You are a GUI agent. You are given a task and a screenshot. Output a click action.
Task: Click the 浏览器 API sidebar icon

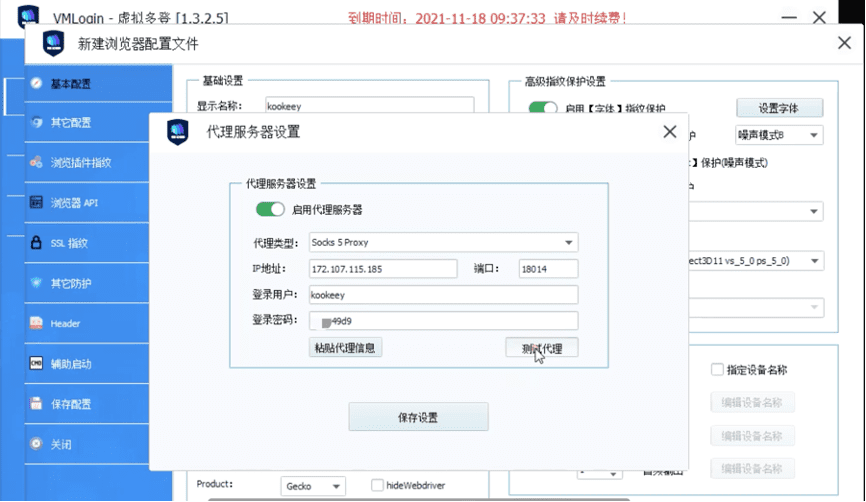tap(36, 203)
